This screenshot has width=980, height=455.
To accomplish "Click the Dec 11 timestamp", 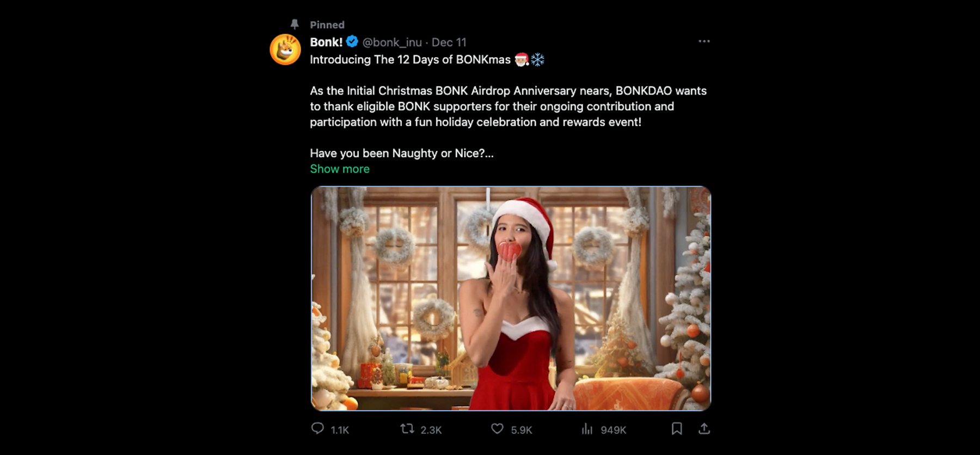I will tap(449, 42).
